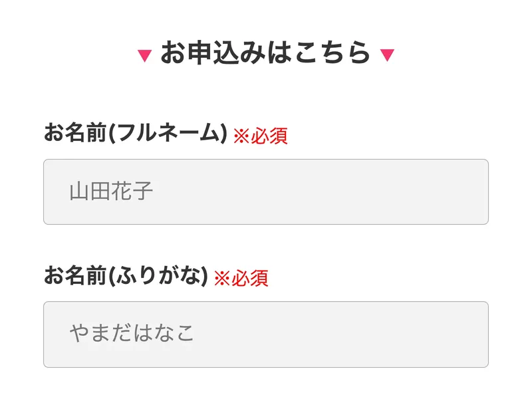
Task: Click the rounded border of the first input
Action: click(266, 158)
